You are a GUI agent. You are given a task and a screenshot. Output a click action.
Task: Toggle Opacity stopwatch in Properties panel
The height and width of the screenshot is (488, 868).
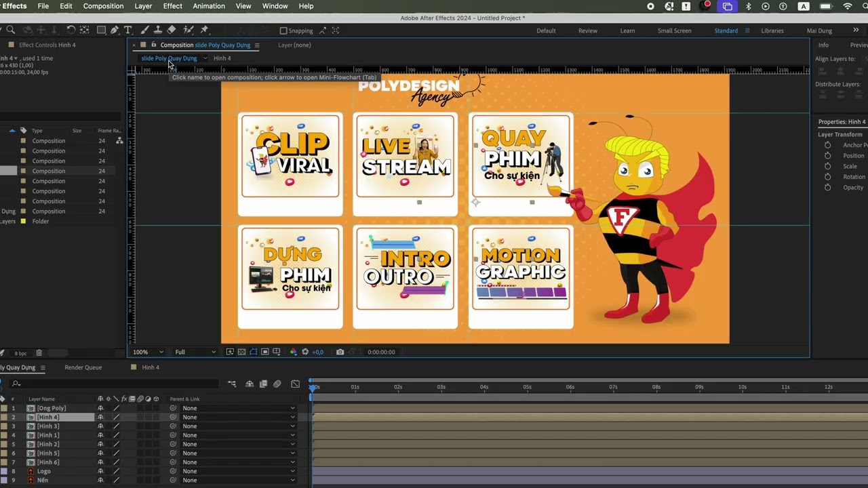[x=827, y=188]
